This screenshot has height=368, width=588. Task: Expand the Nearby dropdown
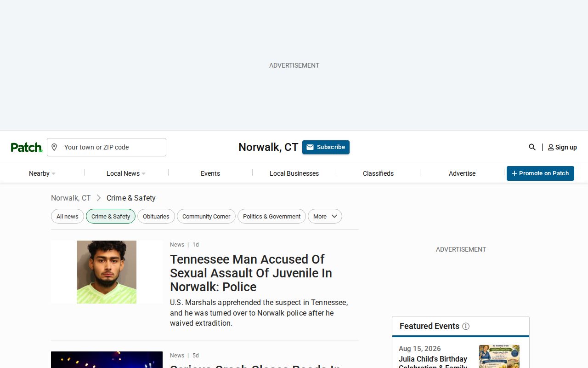coord(42,173)
